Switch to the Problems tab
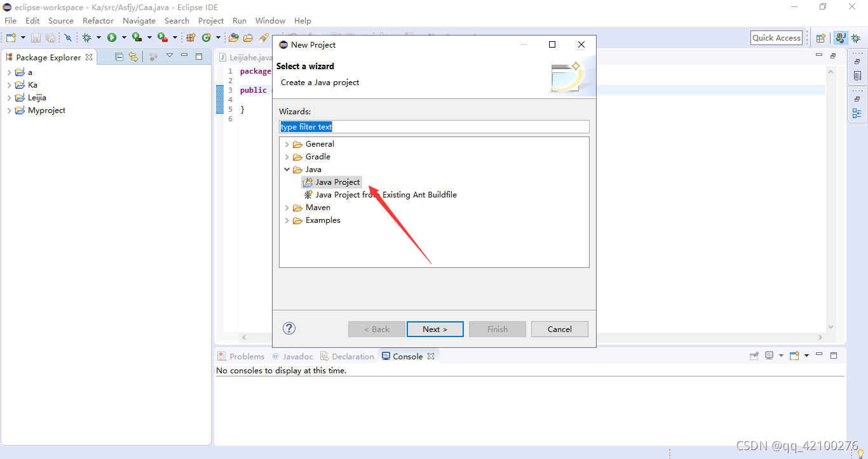 [x=241, y=356]
